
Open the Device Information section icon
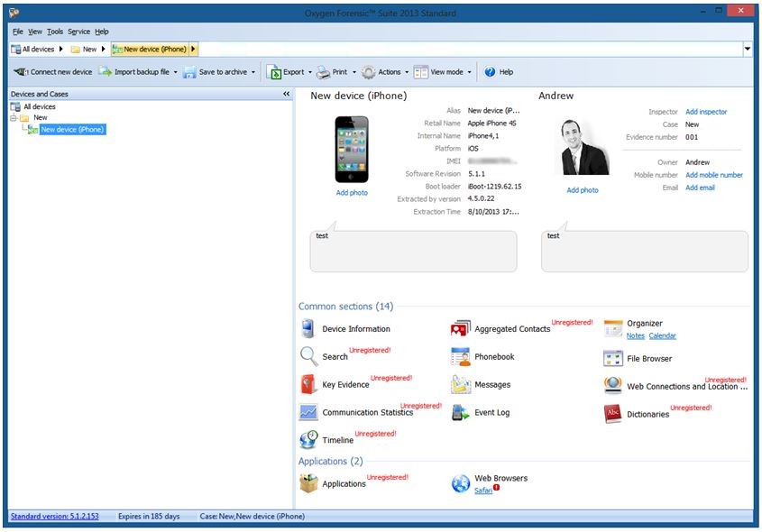[308, 329]
